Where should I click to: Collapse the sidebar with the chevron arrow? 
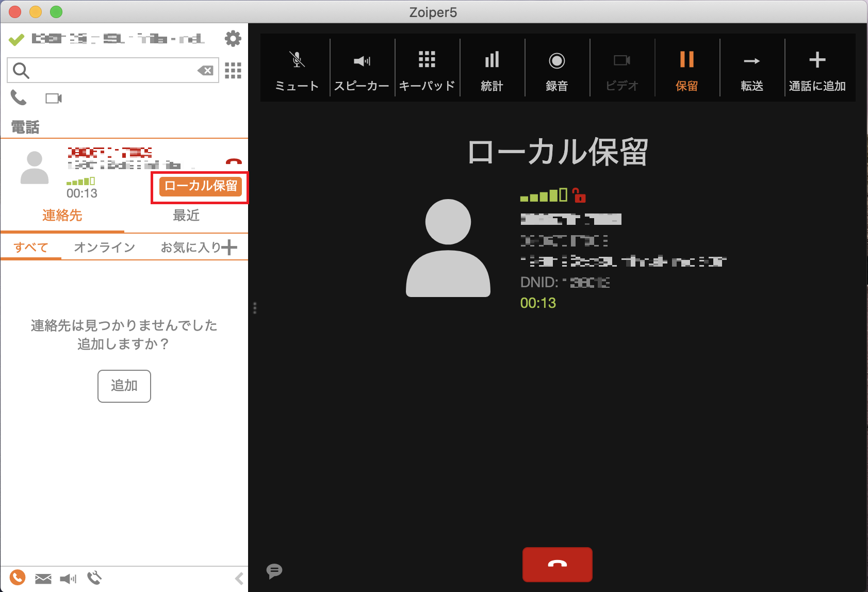(239, 579)
